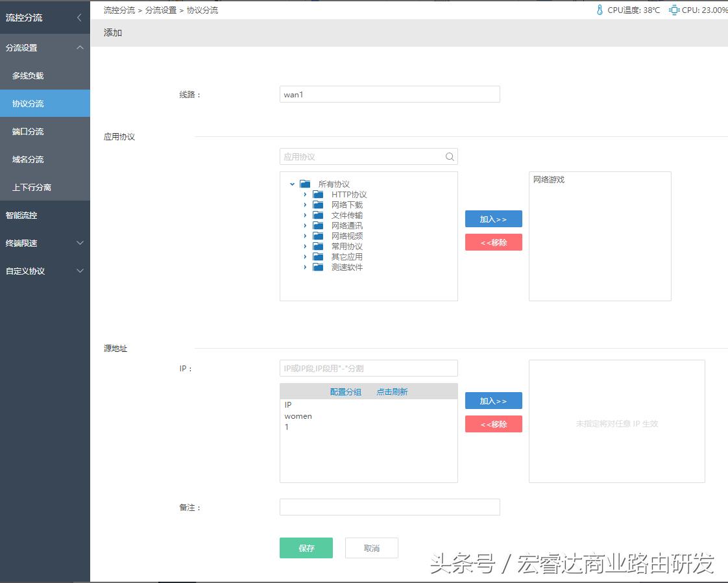Open the 上下行分离 menu item
The height and width of the screenshot is (583, 728).
point(45,187)
